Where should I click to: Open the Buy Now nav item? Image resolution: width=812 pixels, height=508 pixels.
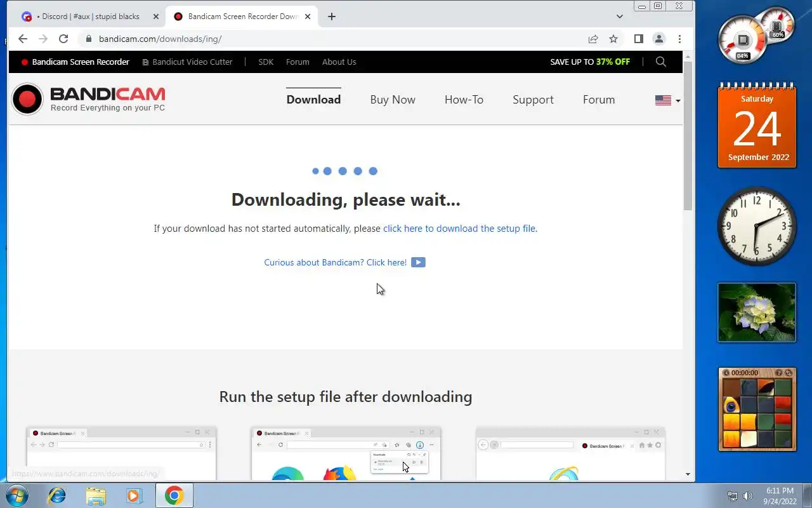point(393,100)
